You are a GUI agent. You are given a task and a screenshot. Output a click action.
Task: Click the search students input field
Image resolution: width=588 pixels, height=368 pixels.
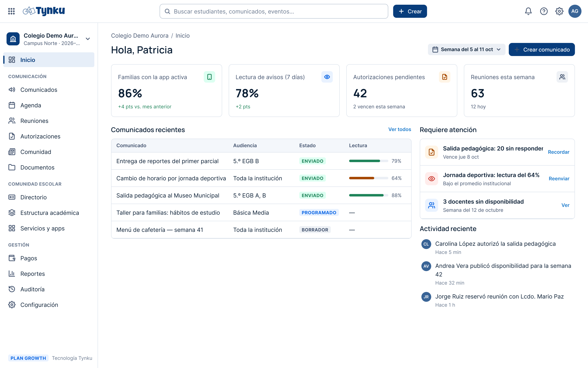(x=274, y=11)
